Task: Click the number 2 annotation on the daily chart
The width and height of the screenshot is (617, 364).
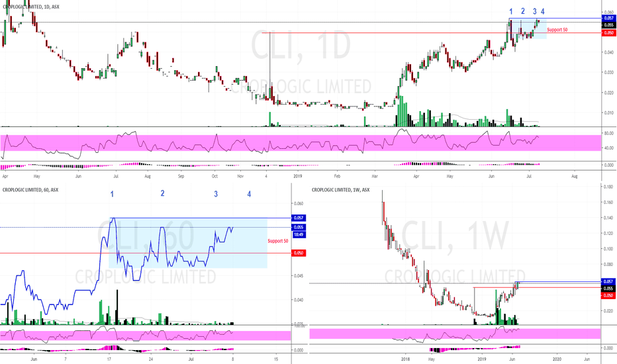Action: 523,11
